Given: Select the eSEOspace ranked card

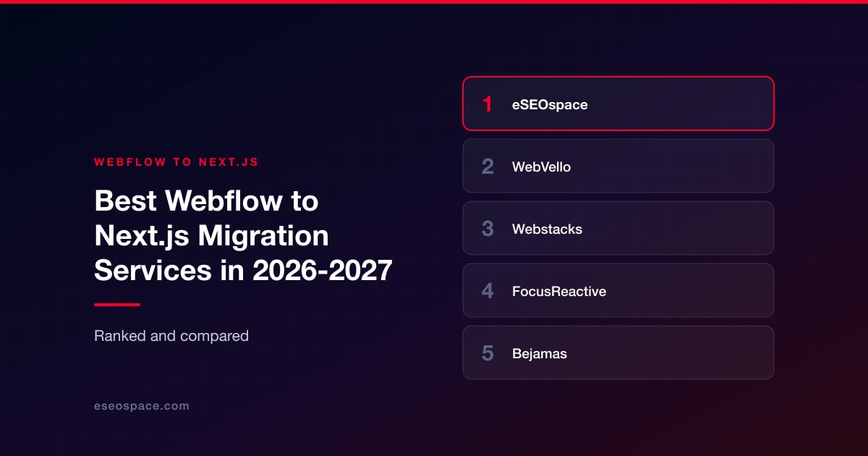Looking at the screenshot, I should coord(618,104).
